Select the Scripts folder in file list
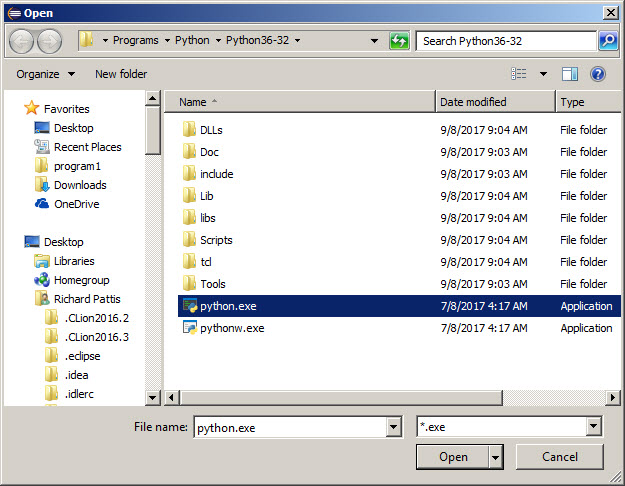This screenshot has width=625, height=486. coord(216,240)
